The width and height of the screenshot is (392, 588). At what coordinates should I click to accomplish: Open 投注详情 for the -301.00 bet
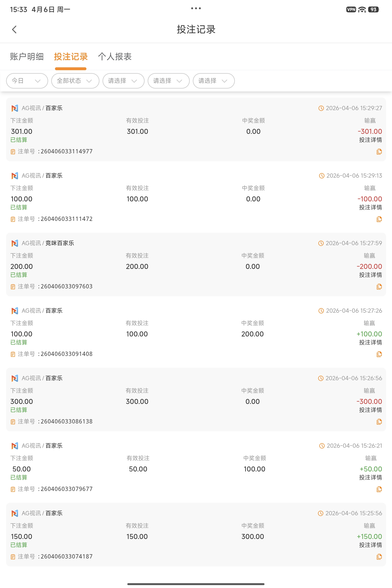pyautogui.click(x=370, y=140)
